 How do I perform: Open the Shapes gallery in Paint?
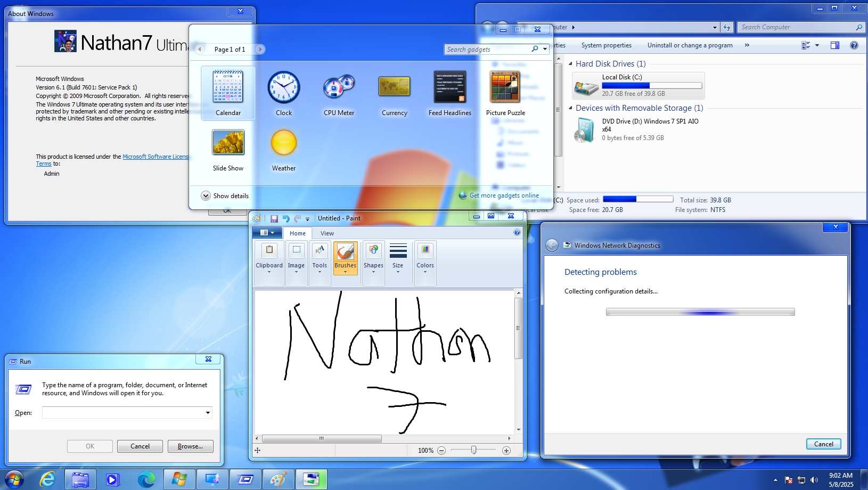[373, 258]
